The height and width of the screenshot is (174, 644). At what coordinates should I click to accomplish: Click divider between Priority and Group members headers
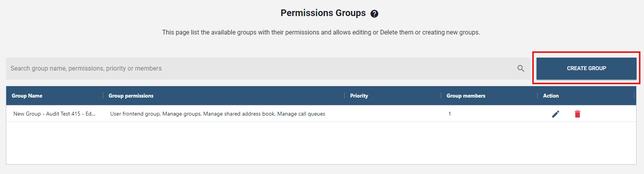(441, 96)
